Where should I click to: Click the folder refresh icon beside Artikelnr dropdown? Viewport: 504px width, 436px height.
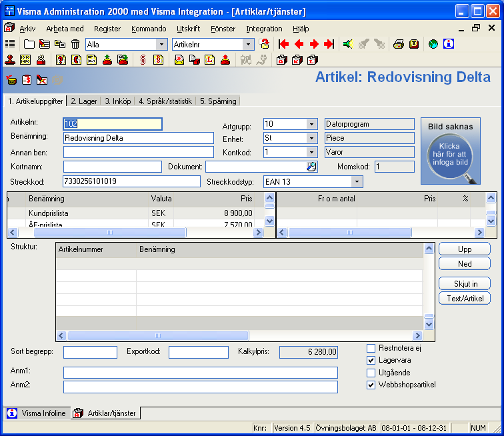click(x=265, y=44)
